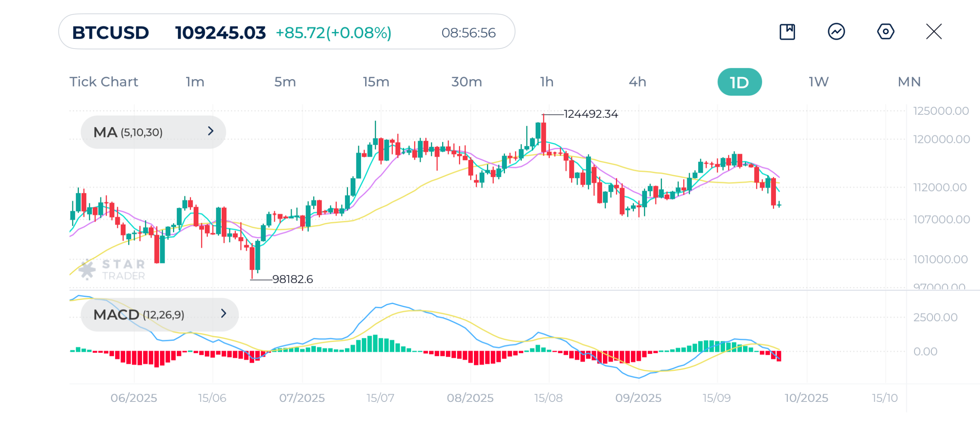Choose the 30m timeframe

466,82
